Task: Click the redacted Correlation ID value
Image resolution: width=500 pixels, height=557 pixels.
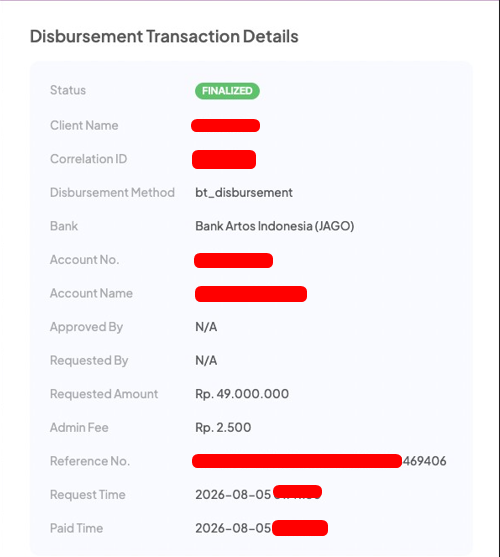Action: click(x=224, y=159)
